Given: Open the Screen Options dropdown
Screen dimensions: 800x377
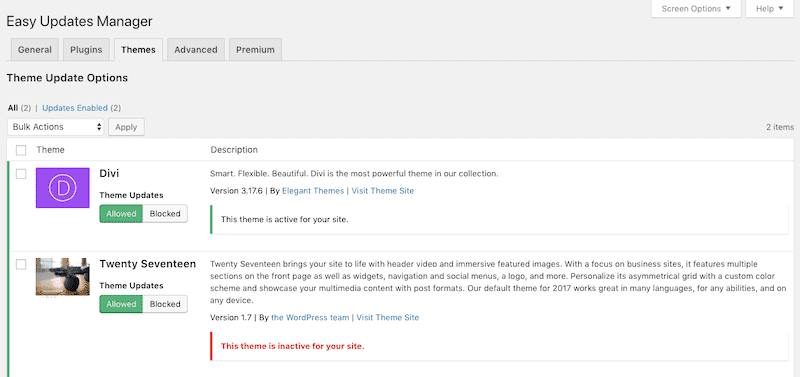Looking at the screenshot, I should pos(696,9).
